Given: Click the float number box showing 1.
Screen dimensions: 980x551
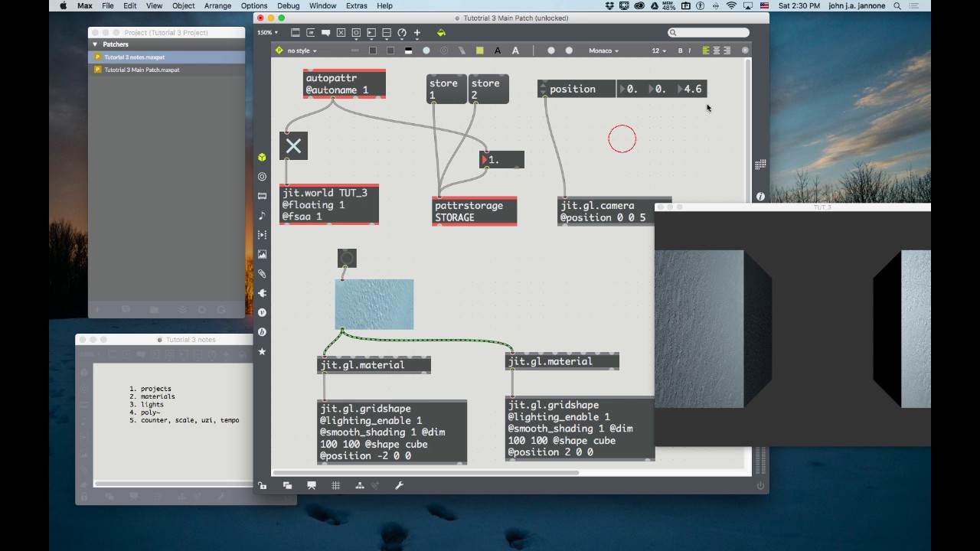Looking at the screenshot, I should 502,160.
